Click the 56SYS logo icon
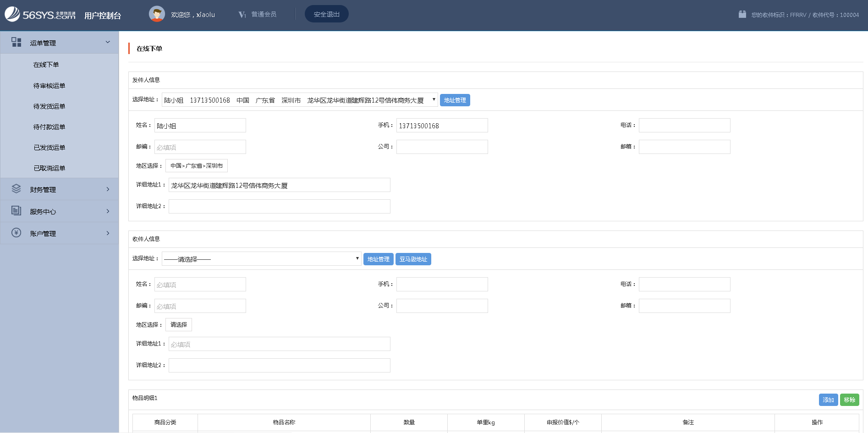The width and height of the screenshot is (868, 433). pyautogui.click(x=12, y=14)
